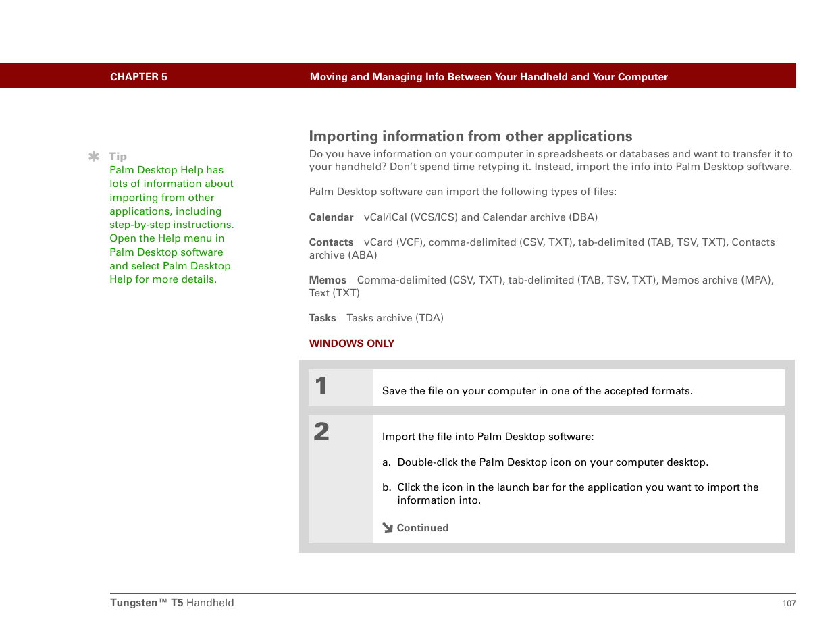Screen dimensions: 834x644
Task: Click footer "Tungsten T5 Handheld"
Action: [172, 603]
